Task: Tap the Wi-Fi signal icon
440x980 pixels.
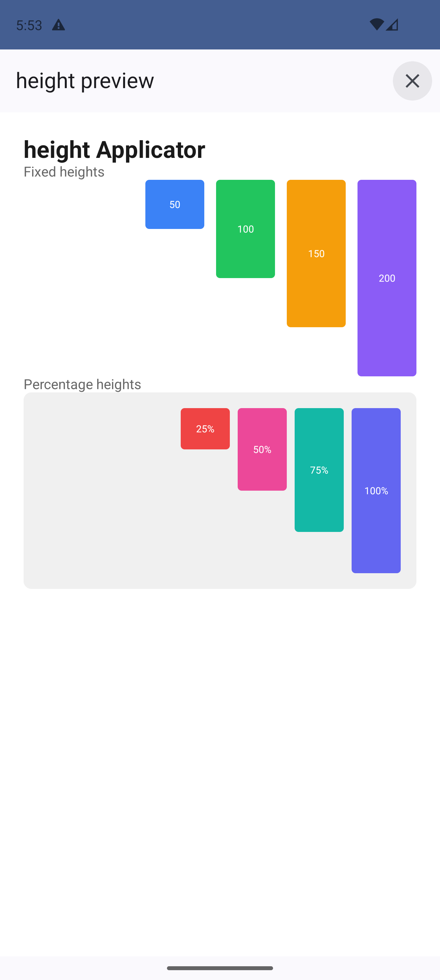Action: 376,25
